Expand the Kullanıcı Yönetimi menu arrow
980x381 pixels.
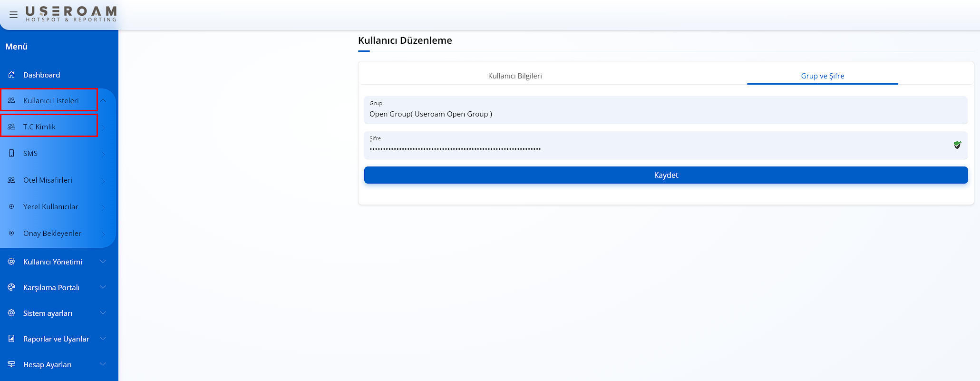pyautogui.click(x=103, y=262)
